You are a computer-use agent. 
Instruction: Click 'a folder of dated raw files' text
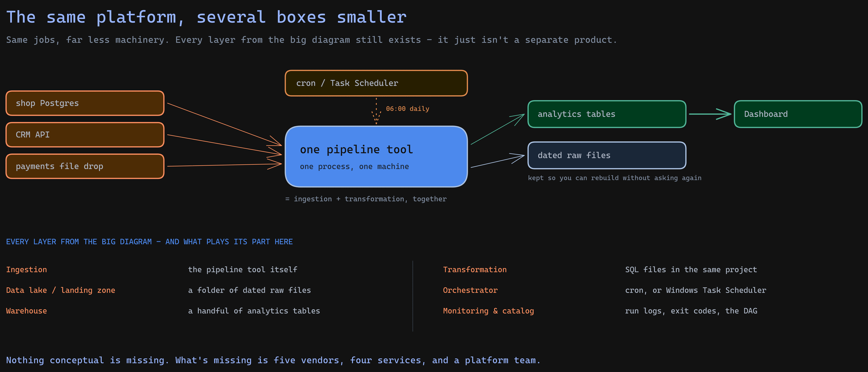249,290
